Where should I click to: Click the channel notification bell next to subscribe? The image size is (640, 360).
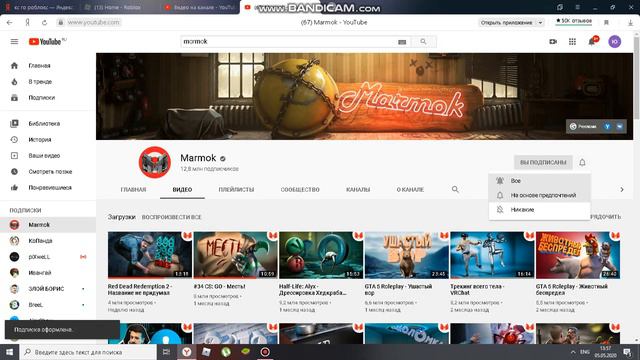click(x=582, y=162)
